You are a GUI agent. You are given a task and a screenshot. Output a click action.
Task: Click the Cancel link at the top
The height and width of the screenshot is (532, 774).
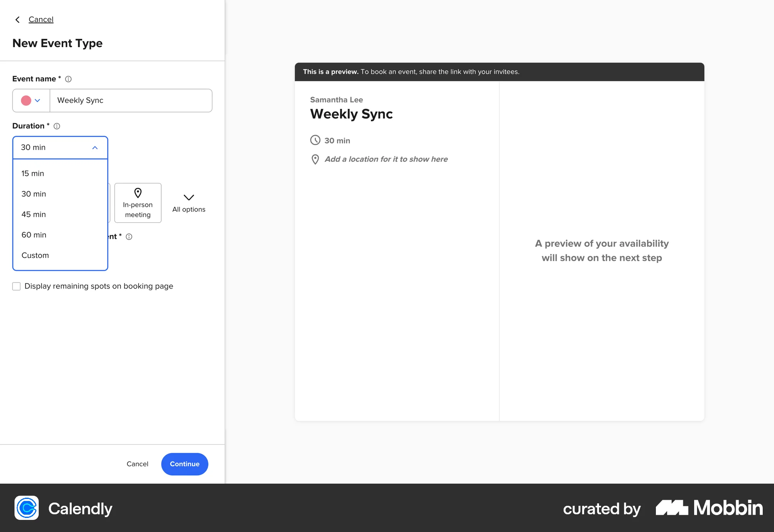point(41,19)
